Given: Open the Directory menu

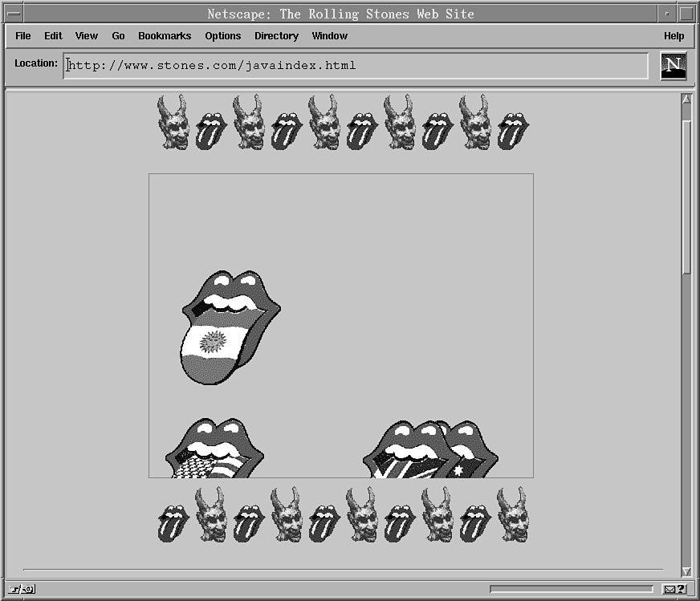Looking at the screenshot, I should tap(276, 36).
